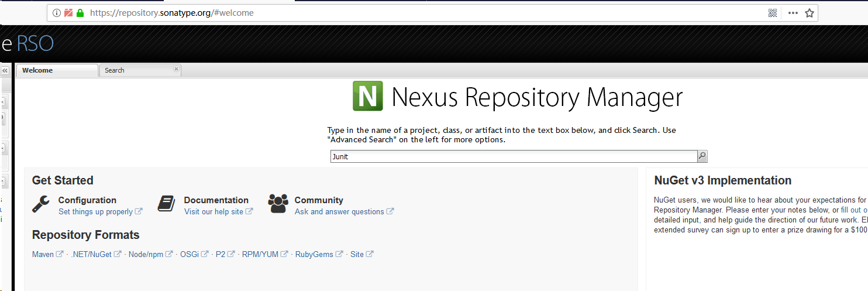This screenshot has width=868, height=291.
Task: Click the Community heading
Action: pos(319,200)
